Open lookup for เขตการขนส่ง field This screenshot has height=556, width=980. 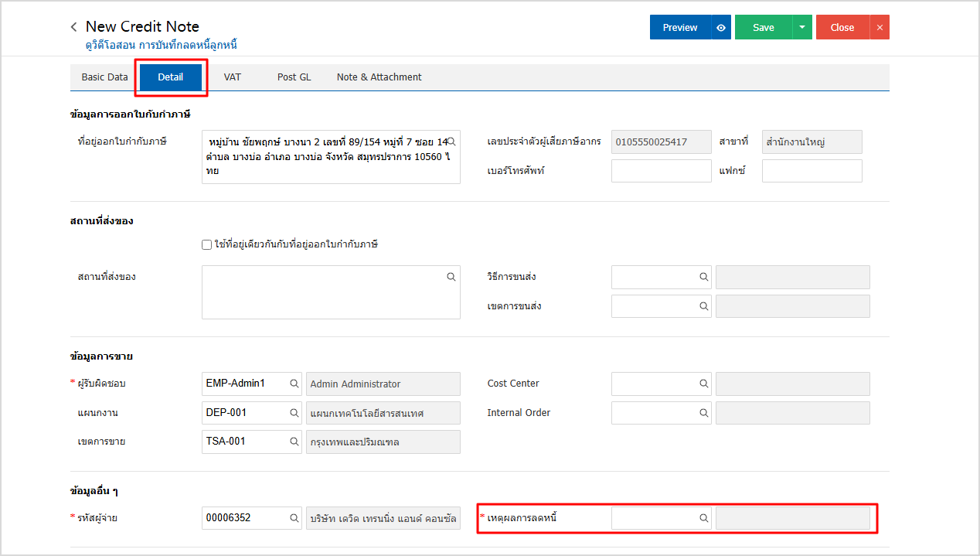pos(704,306)
